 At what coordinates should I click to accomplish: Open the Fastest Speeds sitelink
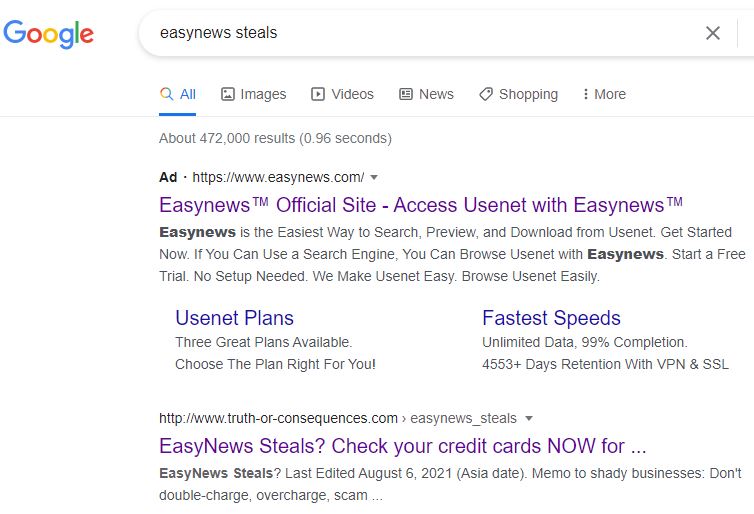[x=551, y=318]
